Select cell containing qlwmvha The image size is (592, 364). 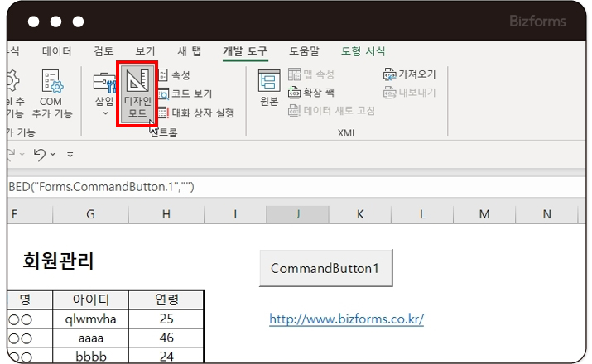(x=90, y=319)
